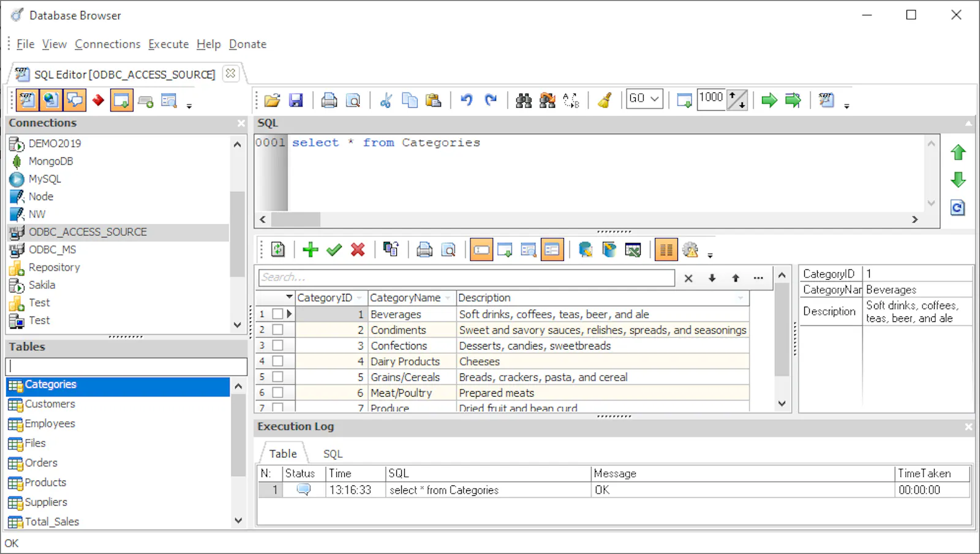The height and width of the screenshot is (554, 980).
Task: Find previous match up arrow
Action: click(x=736, y=278)
